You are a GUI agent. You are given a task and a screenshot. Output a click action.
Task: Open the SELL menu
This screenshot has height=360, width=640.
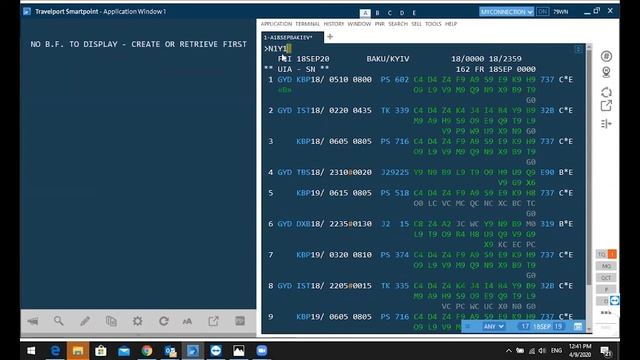click(416, 24)
